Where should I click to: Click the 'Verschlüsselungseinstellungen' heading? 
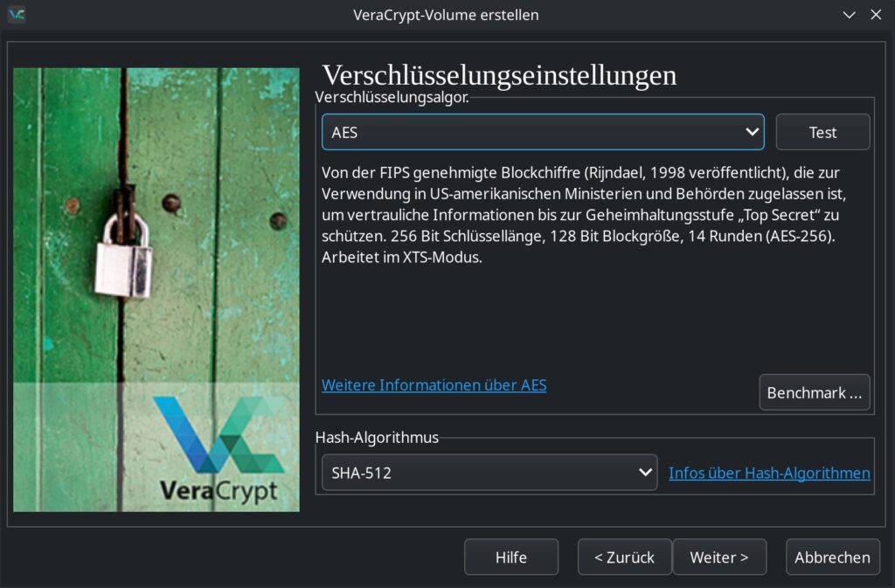pyautogui.click(x=499, y=75)
